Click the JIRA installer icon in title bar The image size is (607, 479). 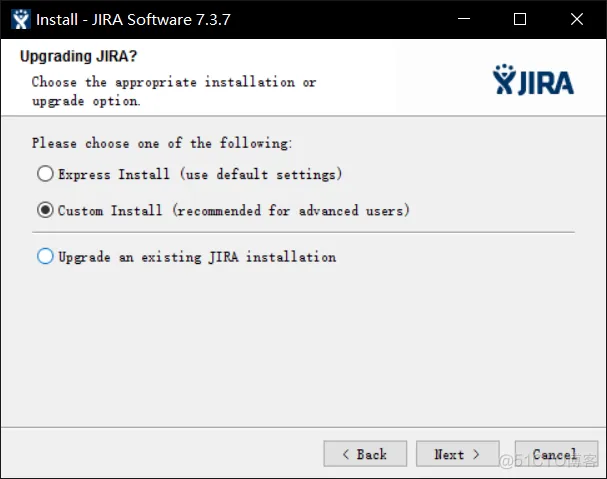pos(21,19)
